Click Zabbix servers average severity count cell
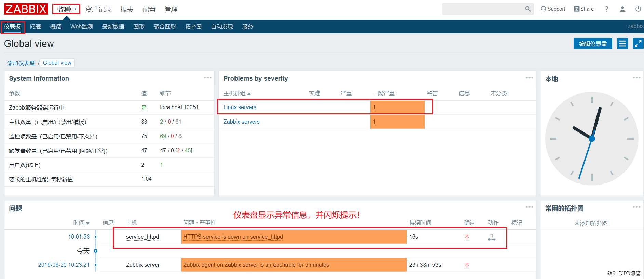 pos(397,122)
